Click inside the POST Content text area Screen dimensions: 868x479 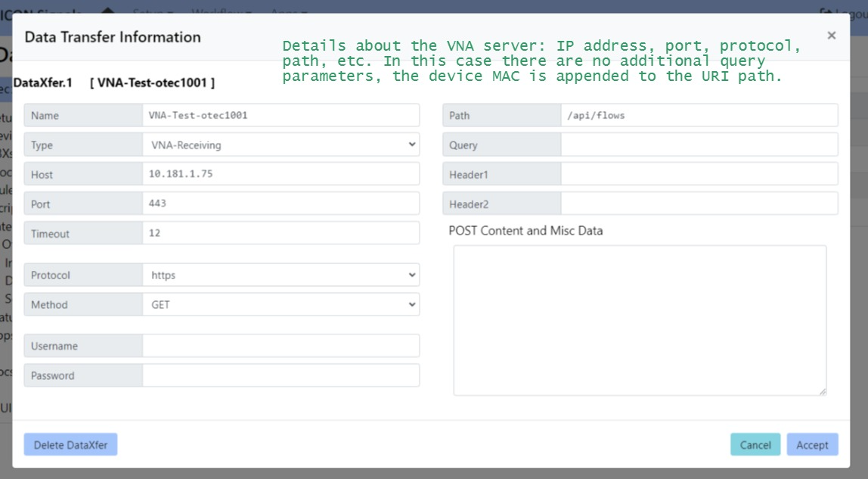pos(640,319)
